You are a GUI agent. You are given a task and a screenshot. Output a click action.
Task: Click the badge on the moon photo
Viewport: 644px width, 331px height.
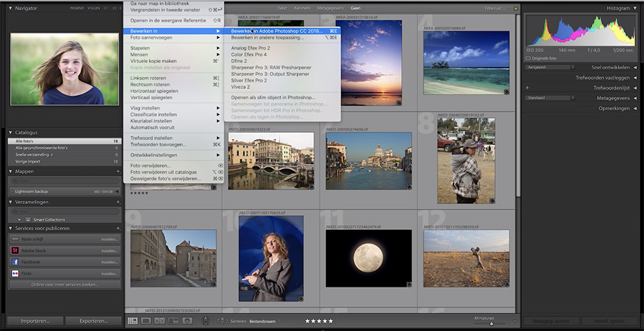[409, 284]
